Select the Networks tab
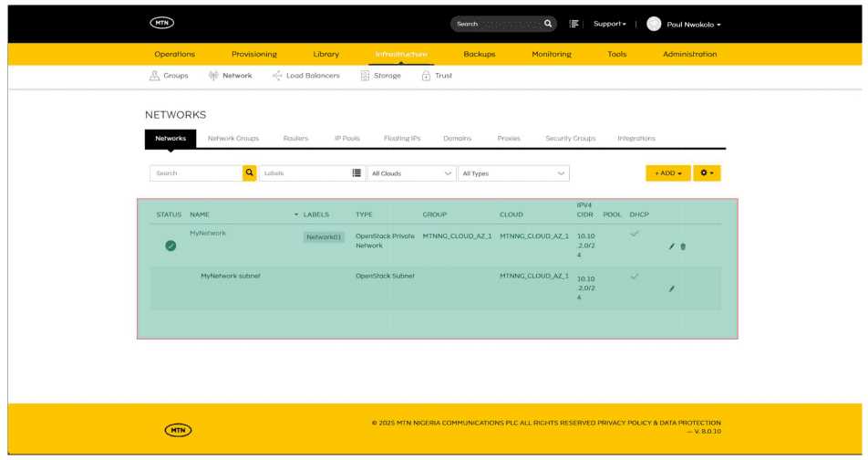This screenshot has height=460, width=868. tap(170, 139)
